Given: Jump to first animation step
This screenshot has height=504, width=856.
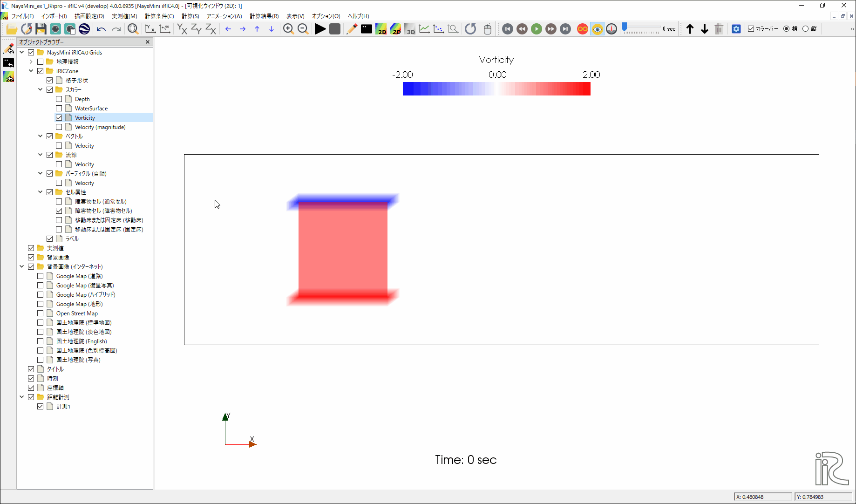Looking at the screenshot, I should click(x=508, y=29).
